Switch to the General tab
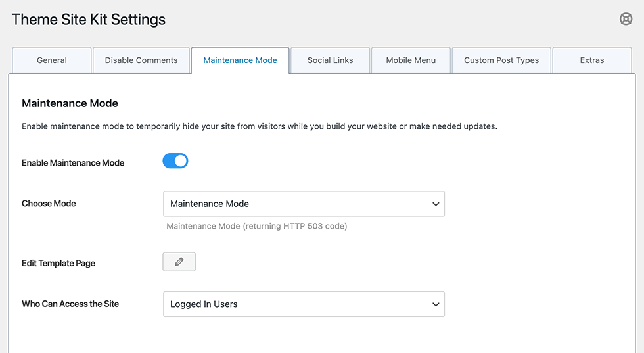The image size is (644, 353). click(x=52, y=60)
